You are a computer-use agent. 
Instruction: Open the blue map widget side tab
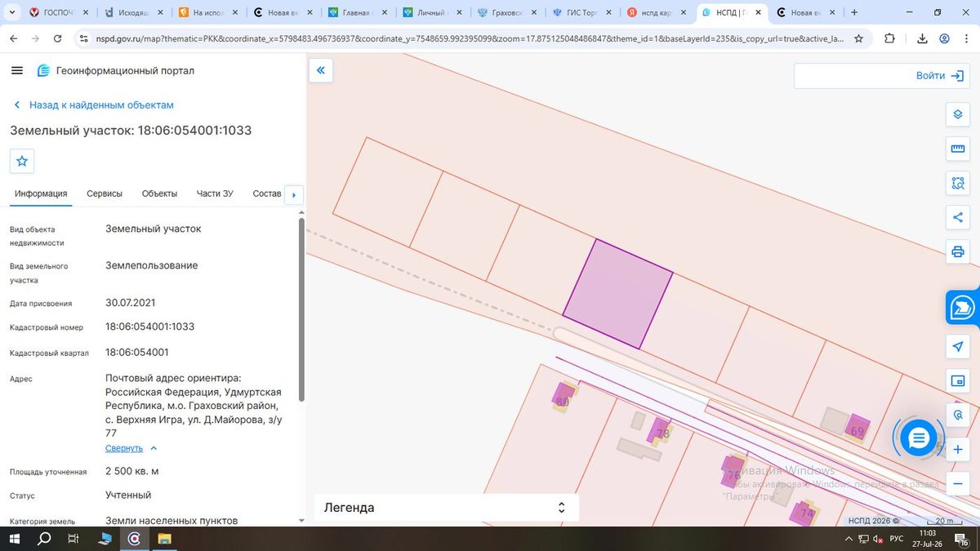(x=963, y=308)
